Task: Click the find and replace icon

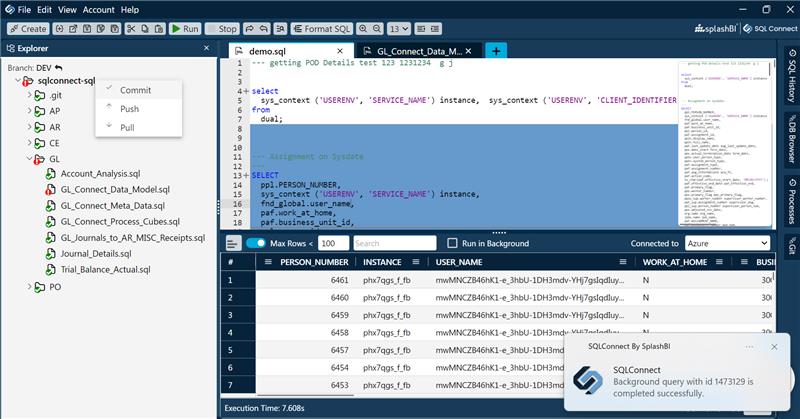Action: (280, 29)
